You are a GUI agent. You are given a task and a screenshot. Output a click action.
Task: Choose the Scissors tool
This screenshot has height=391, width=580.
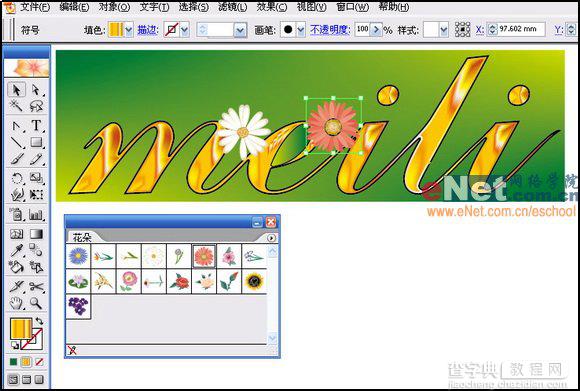[36, 286]
